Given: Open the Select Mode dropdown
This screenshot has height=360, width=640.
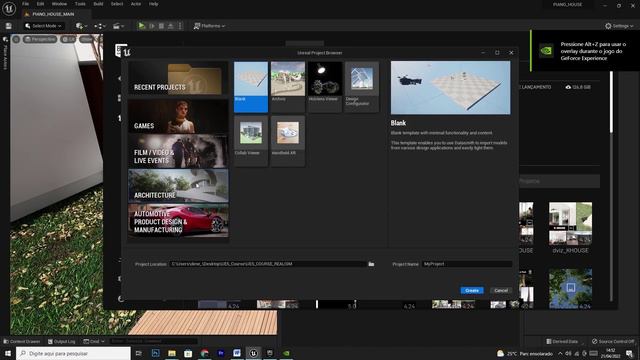Looking at the screenshot, I should [x=43, y=26].
